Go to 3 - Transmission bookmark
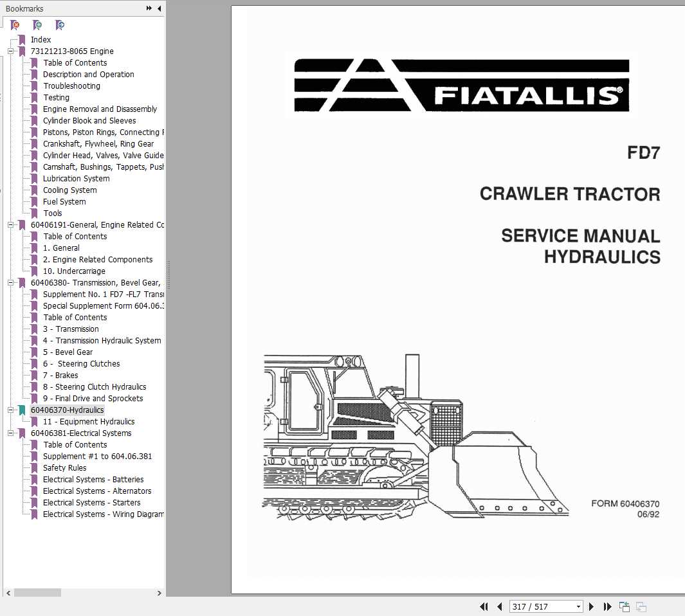 tap(71, 329)
